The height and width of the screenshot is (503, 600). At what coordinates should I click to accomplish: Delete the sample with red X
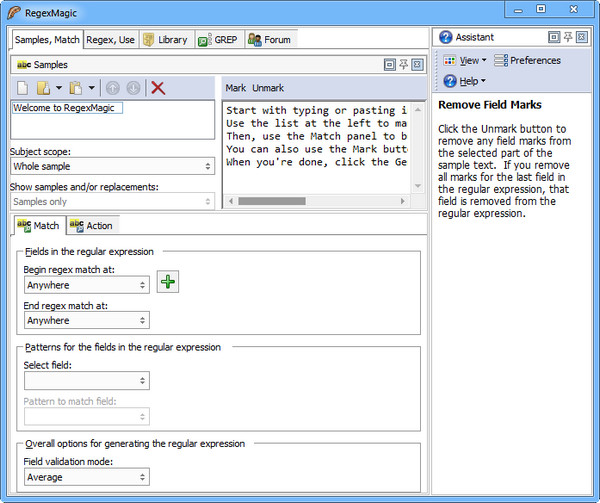click(x=157, y=88)
